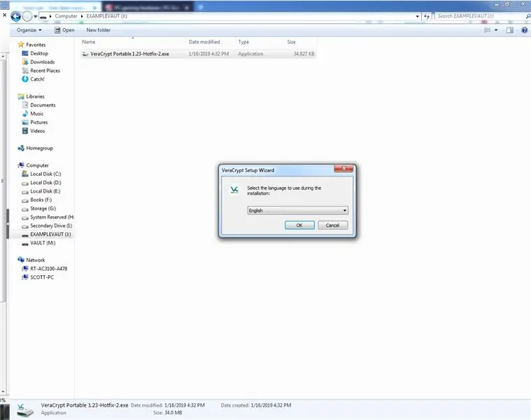Open the Help question mark icon

click(x=524, y=30)
